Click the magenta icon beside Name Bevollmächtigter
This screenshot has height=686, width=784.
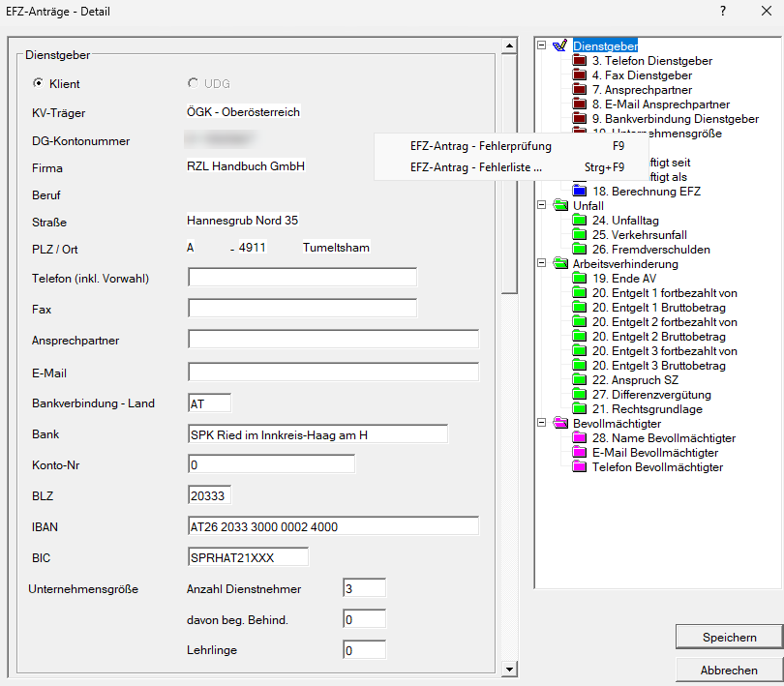pyautogui.click(x=580, y=438)
